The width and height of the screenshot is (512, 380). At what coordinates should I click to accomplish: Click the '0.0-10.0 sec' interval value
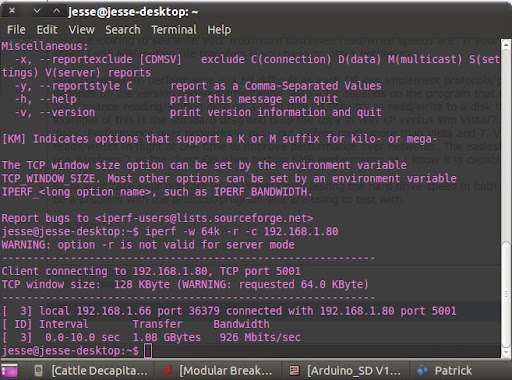pyautogui.click(x=82, y=337)
